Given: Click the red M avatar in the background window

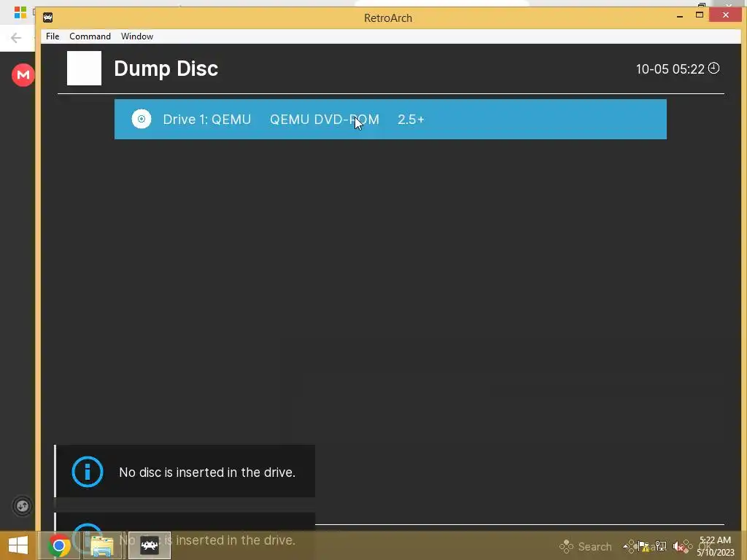Looking at the screenshot, I should 23,75.
